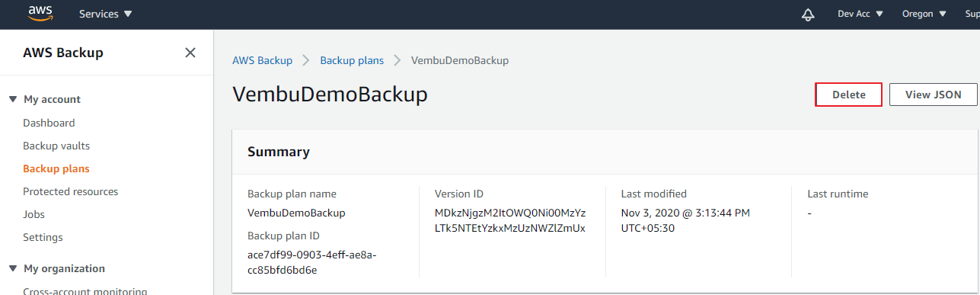The height and width of the screenshot is (295, 980).
Task: Close the AWS Backup side panel
Action: click(190, 53)
